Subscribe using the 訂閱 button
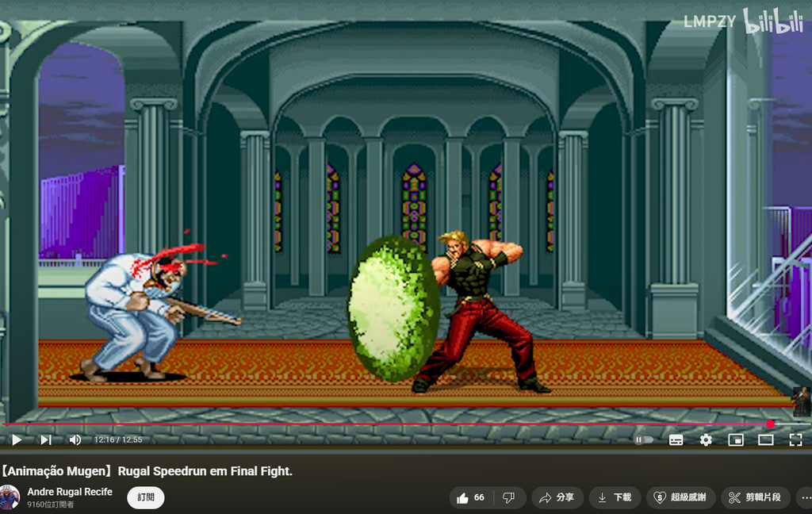The image size is (812, 514). pos(146,497)
